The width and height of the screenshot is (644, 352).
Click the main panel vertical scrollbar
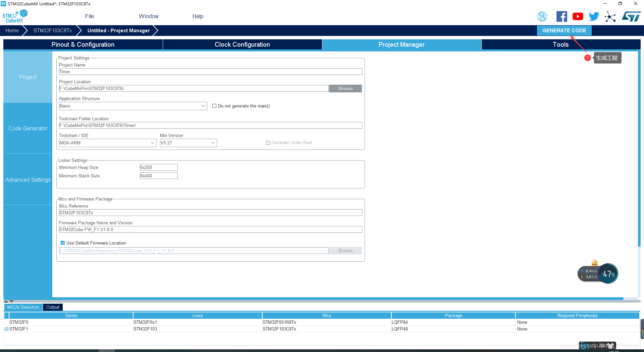[639, 148]
